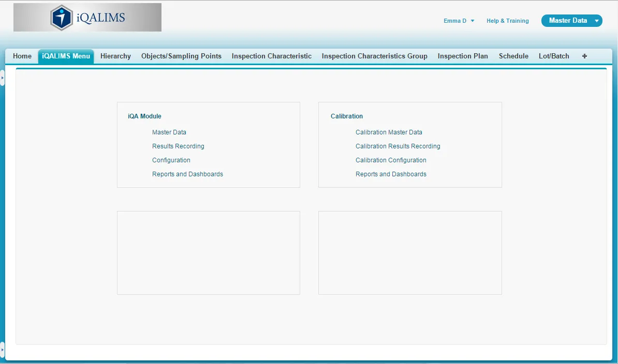This screenshot has width=618, height=364.
Task: Open the Master Data app dropdown
Action: [x=572, y=21]
